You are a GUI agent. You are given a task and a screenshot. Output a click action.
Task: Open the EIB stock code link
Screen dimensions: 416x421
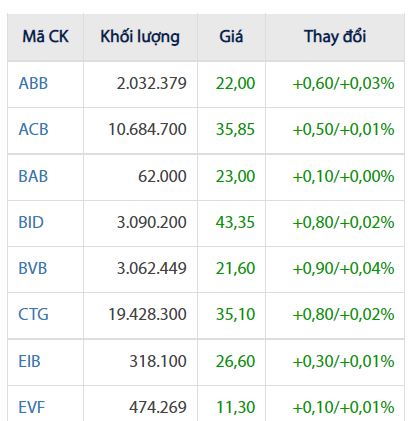click(x=29, y=361)
